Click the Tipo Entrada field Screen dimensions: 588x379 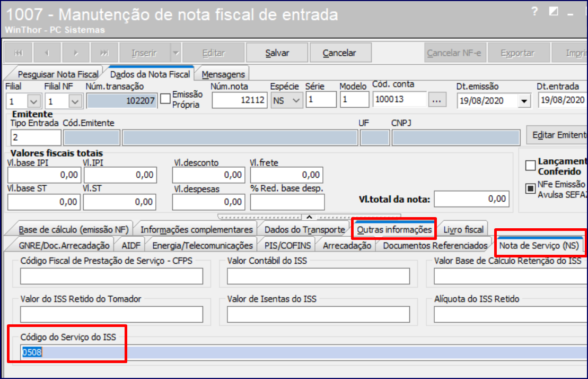coord(36,137)
